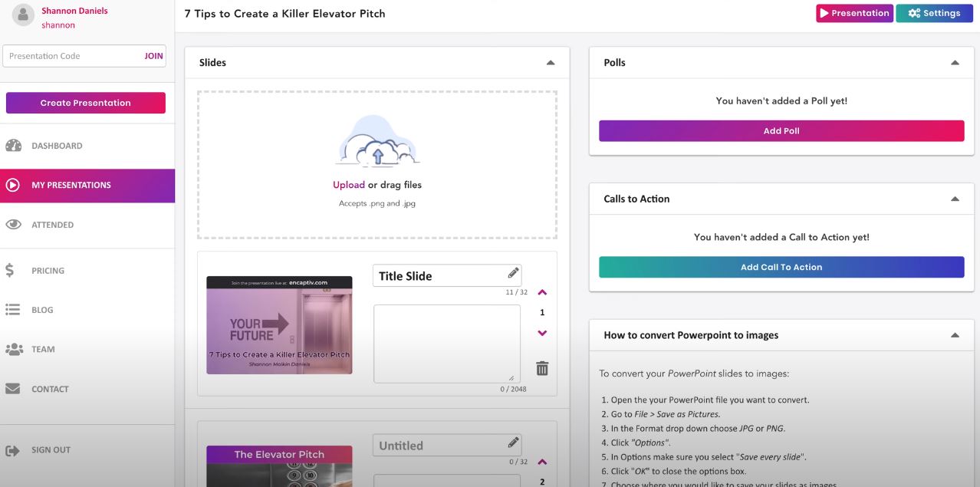Click the Shannon Daniels profile name
The image size is (980, 487).
pyautogui.click(x=74, y=11)
